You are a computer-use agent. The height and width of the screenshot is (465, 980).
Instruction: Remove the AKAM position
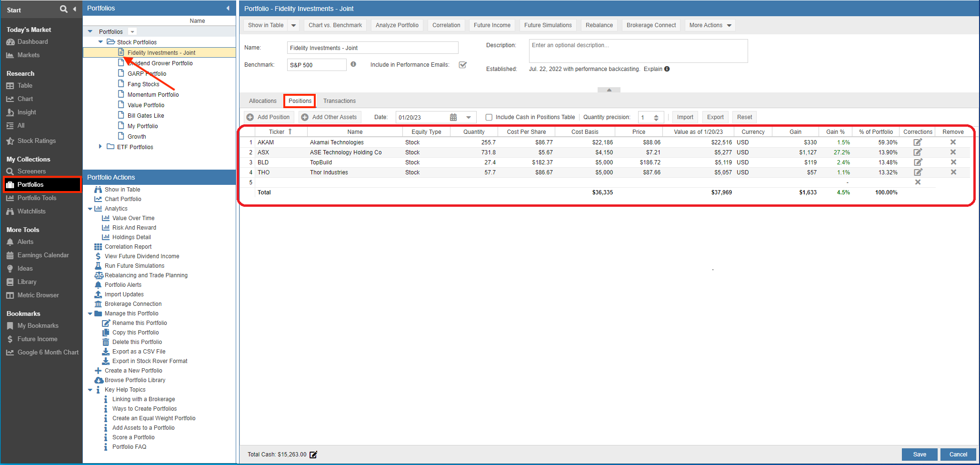point(953,142)
